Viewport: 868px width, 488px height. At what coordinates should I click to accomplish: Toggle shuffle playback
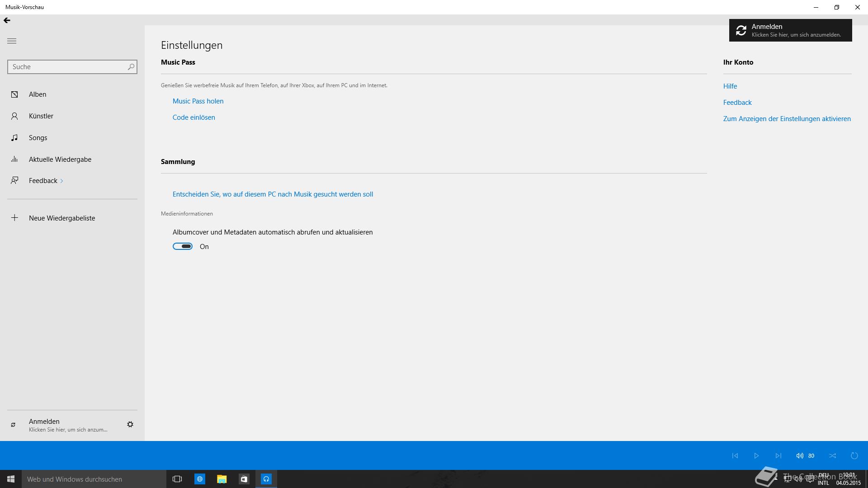point(833,455)
